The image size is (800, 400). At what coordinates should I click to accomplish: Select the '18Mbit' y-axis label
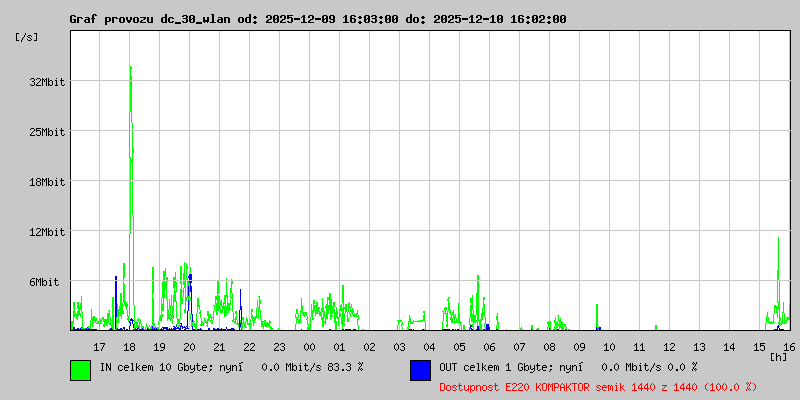(47, 182)
